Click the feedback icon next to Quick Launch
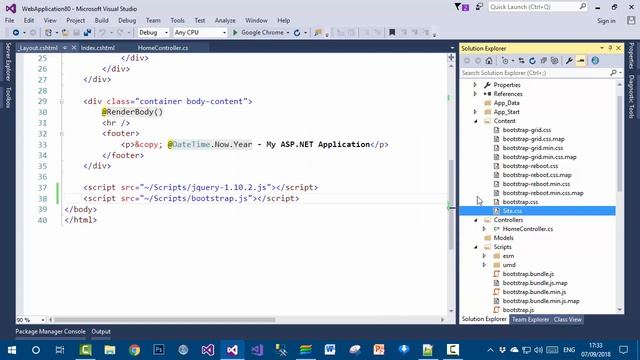640x360 pixels. coord(479,7)
